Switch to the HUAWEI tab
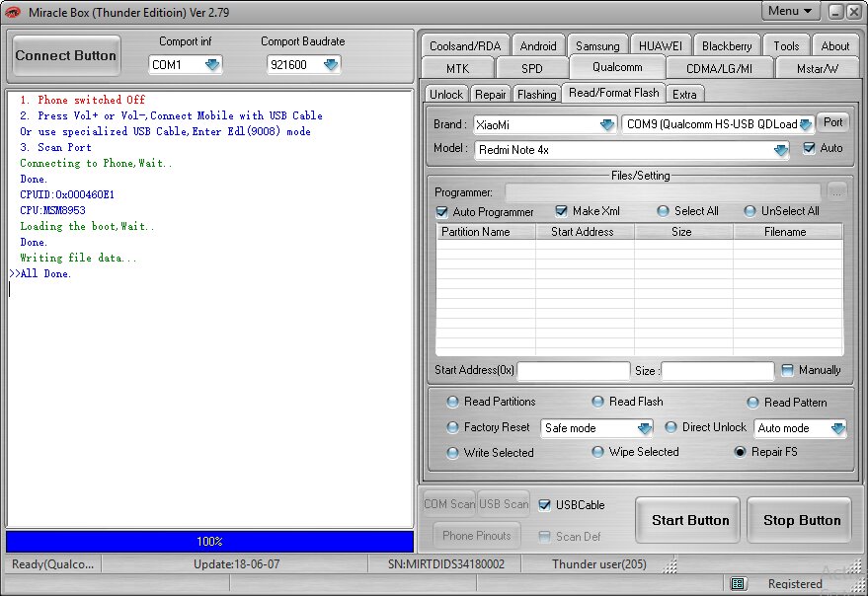The height and width of the screenshot is (596, 868). click(x=661, y=46)
